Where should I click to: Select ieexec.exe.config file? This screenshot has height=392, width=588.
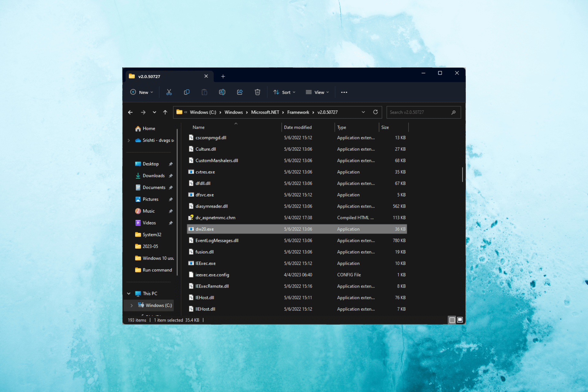pos(297,275)
